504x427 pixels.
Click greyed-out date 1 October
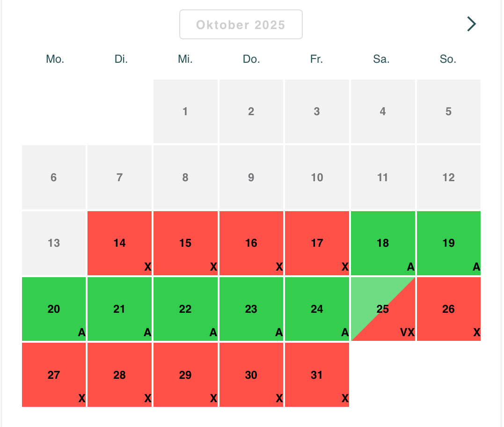[185, 111]
